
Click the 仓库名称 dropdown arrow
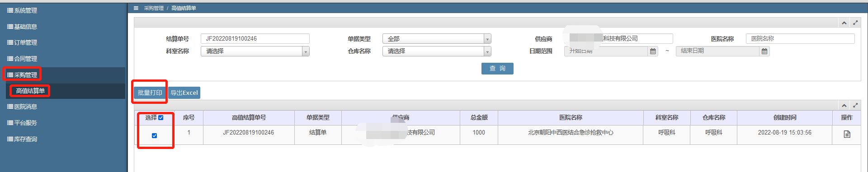tap(487, 51)
